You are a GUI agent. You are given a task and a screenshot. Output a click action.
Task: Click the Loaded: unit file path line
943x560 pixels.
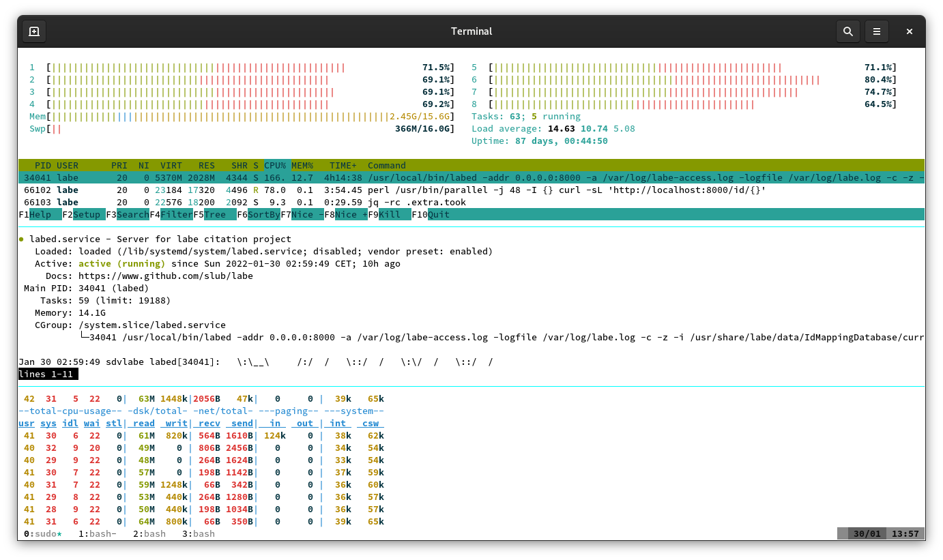(x=264, y=252)
